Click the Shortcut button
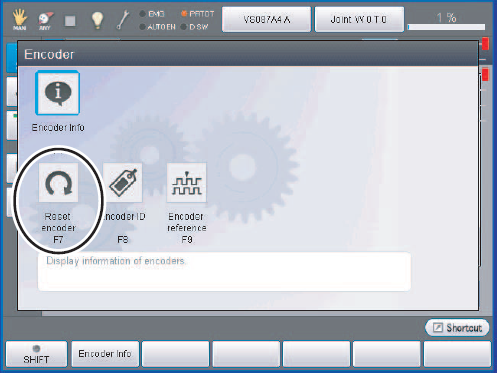 457,328
